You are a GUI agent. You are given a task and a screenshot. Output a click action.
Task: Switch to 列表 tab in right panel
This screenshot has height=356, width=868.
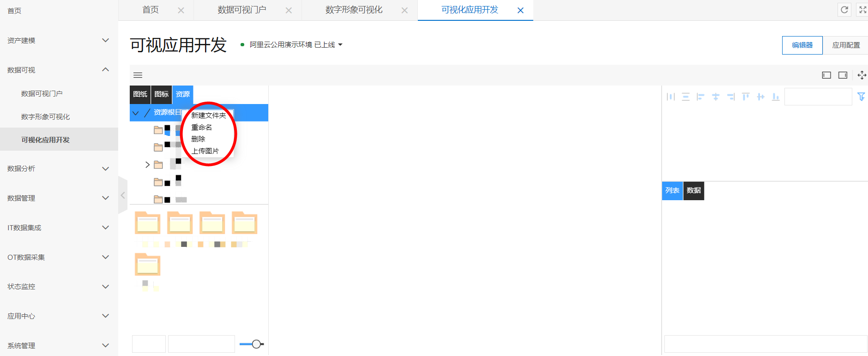672,190
